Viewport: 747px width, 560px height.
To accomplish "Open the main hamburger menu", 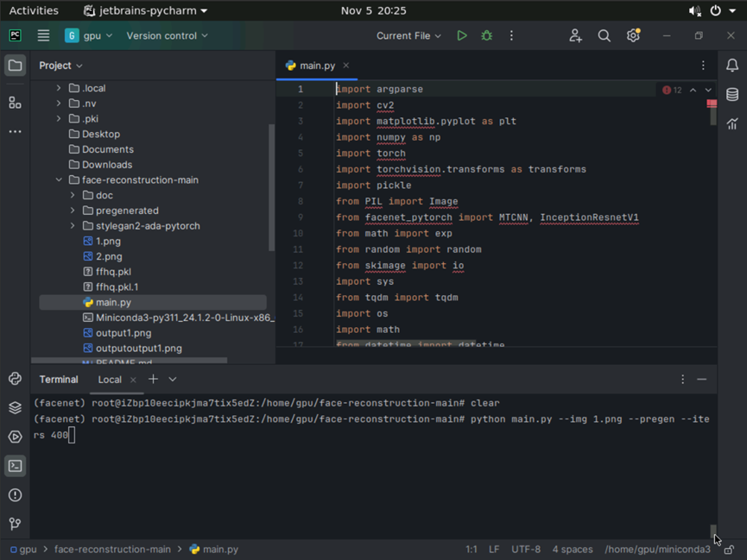I will (43, 36).
